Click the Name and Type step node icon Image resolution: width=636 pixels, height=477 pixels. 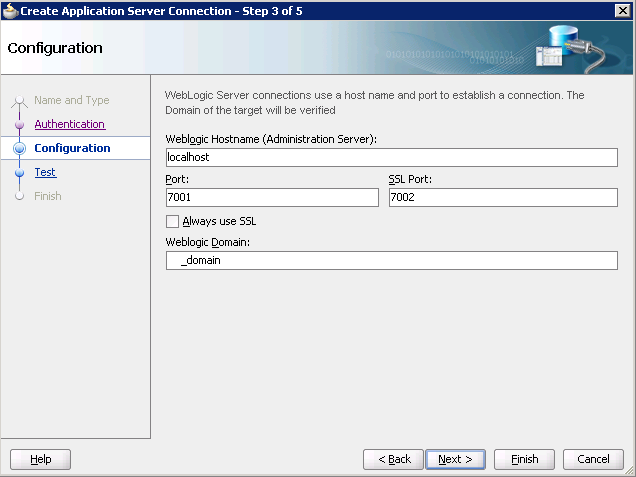click(x=19, y=101)
